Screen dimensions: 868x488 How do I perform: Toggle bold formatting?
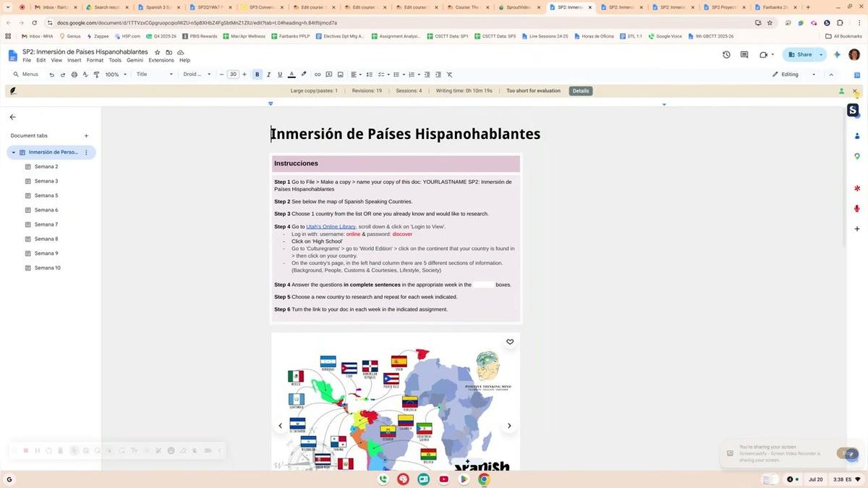(257, 75)
